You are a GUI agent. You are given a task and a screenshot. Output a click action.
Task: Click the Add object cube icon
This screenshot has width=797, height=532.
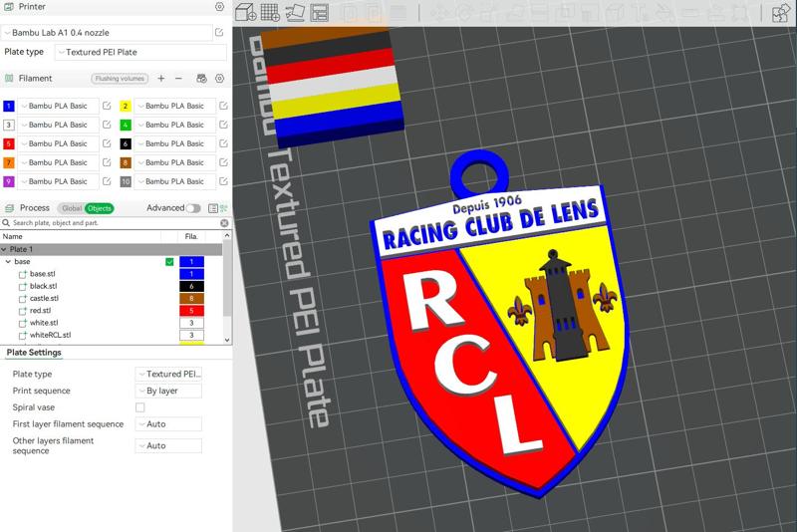point(246,12)
